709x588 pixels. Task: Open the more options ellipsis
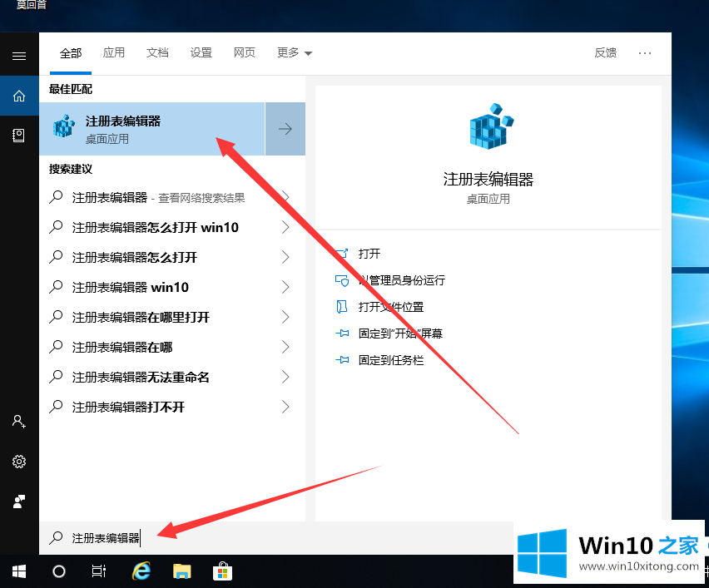click(x=645, y=53)
